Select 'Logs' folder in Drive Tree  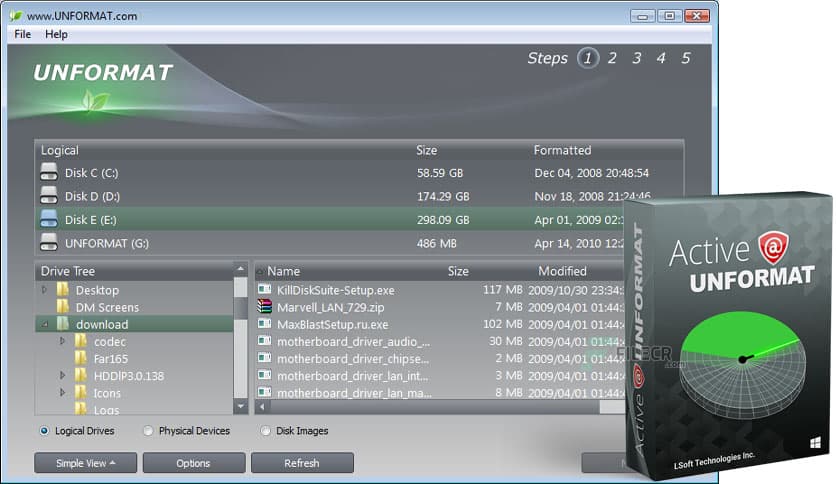(x=107, y=409)
